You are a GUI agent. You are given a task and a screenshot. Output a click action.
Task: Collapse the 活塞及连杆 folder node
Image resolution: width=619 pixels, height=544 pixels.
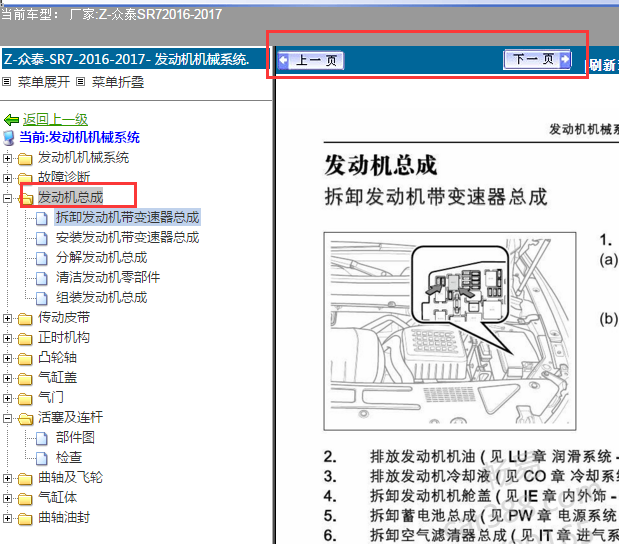point(7,418)
